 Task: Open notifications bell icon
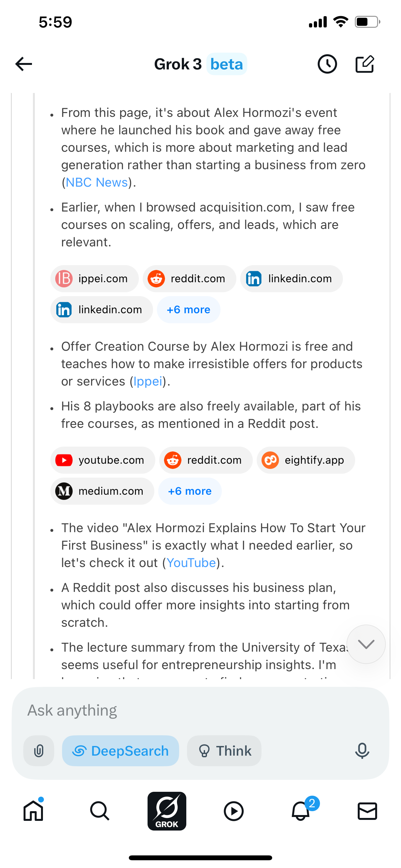click(x=301, y=811)
